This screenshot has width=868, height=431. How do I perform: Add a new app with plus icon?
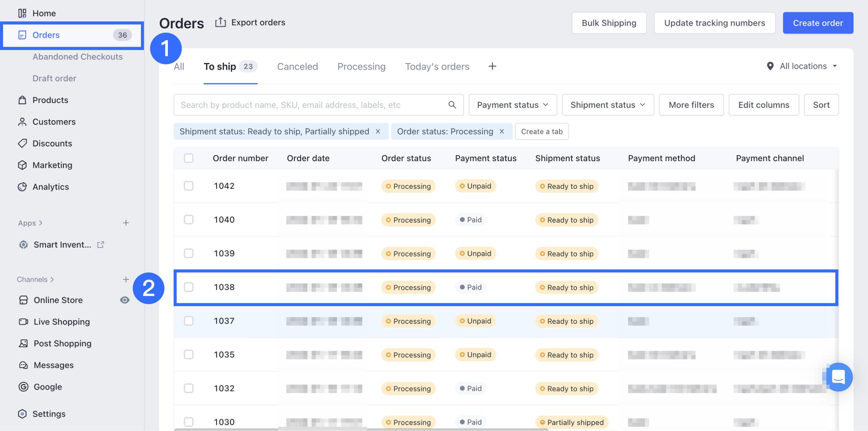tap(126, 223)
